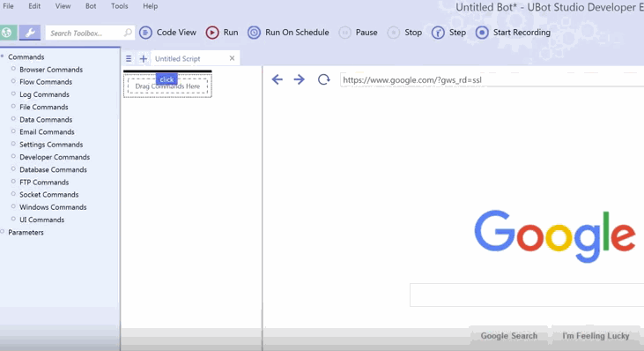Start Recording actions
The height and width of the screenshot is (351, 644).
pyautogui.click(x=513, y=33)
